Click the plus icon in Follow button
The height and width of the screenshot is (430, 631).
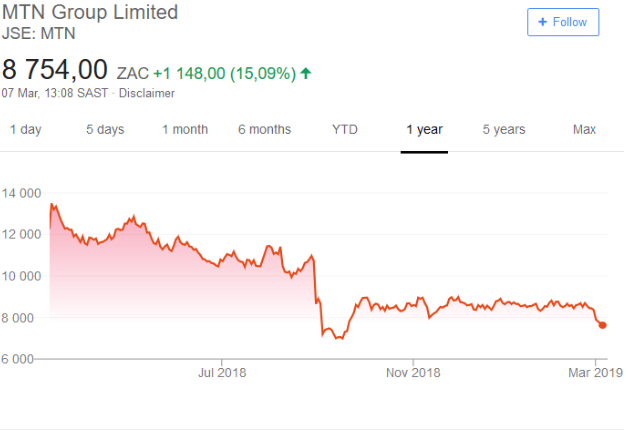pos(542,22)
